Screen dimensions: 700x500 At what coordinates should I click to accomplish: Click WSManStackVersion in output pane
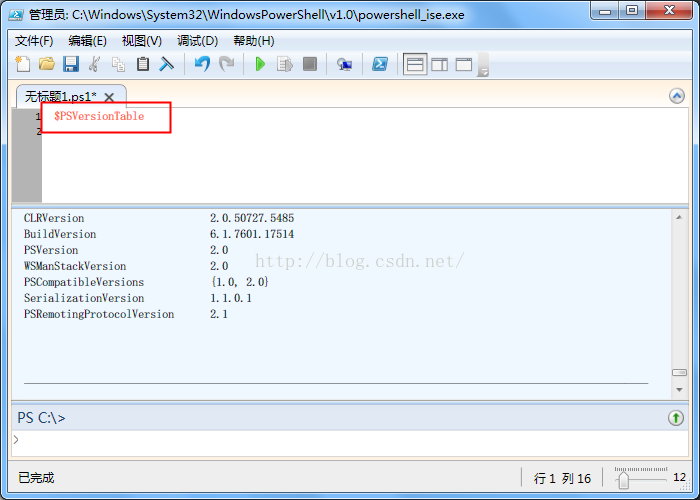(75, 267)
